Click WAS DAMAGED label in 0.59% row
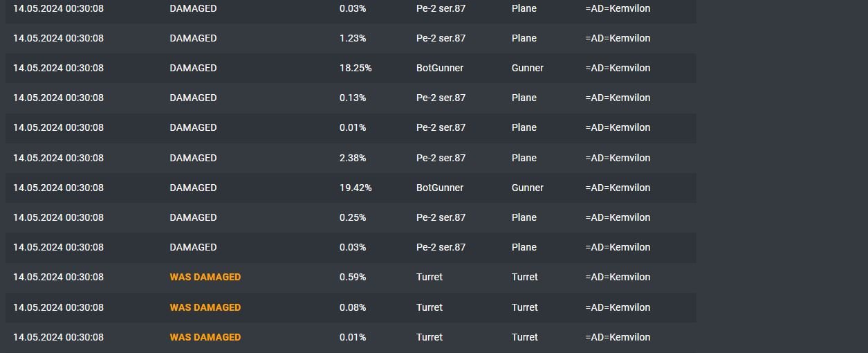The image size is (868, 353). click(x=205, y=277)
